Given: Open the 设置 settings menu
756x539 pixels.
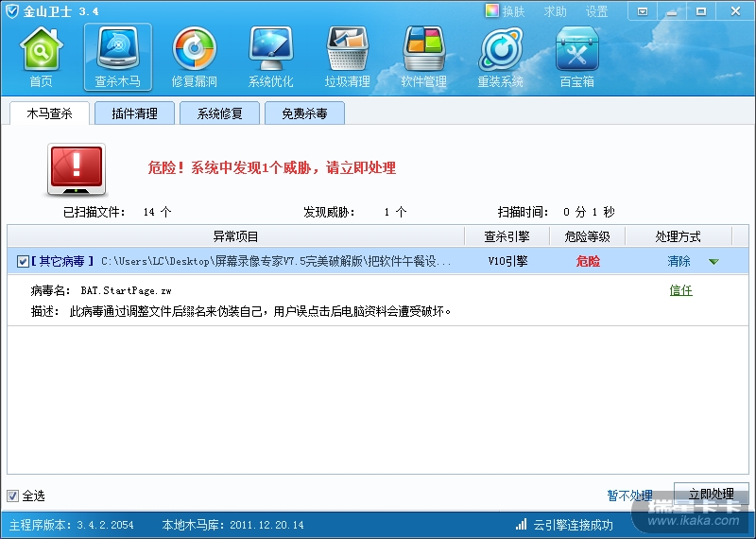Looking at the screenshot, I should coord(596,11).
